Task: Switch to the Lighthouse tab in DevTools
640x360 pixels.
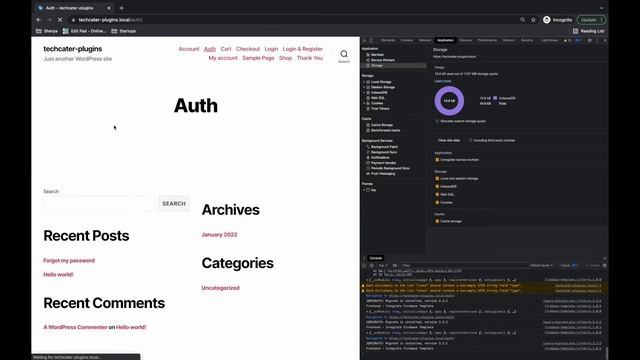Action: (x=549, y=40)
